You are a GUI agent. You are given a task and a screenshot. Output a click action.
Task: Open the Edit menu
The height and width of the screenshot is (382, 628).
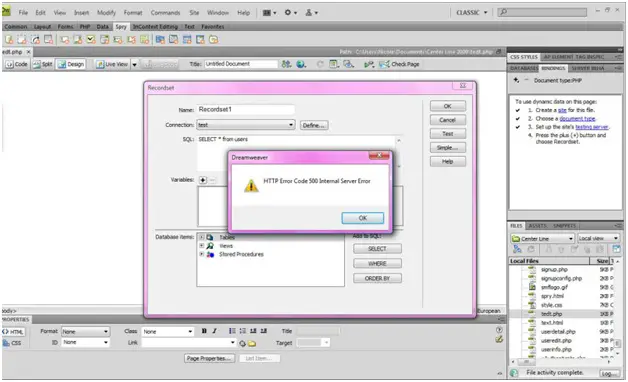tap(40, 13)
